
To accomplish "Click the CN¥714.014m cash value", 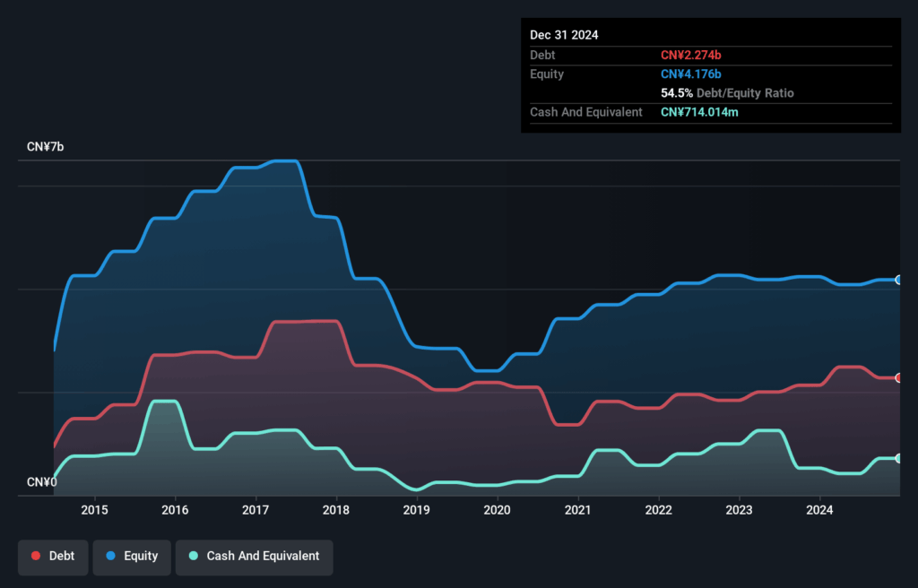I will point(699,112).
